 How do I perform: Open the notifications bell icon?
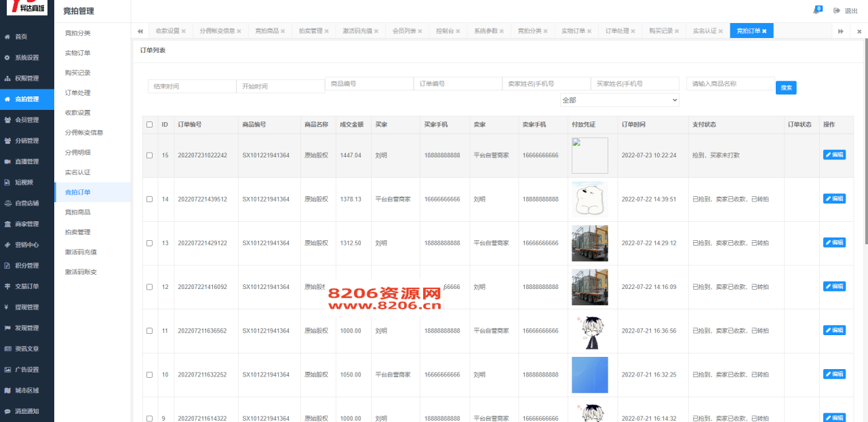(x=818, y=9)
